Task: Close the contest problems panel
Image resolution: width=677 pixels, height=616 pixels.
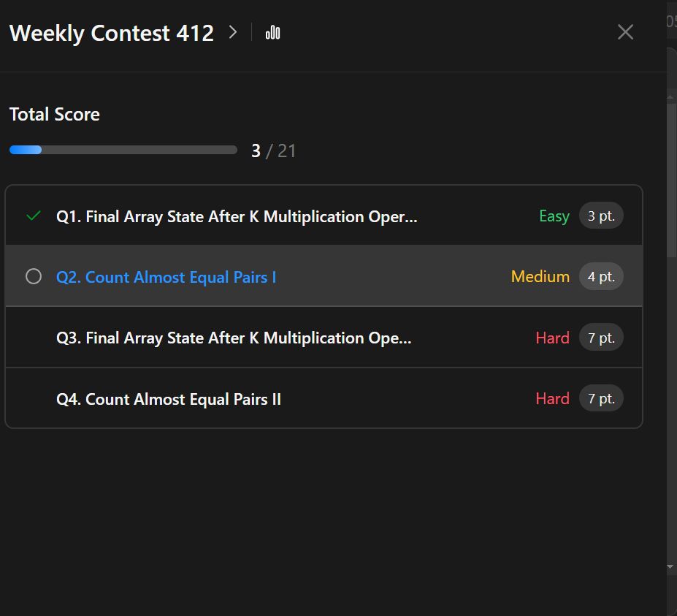Action: tap(625, 32)
